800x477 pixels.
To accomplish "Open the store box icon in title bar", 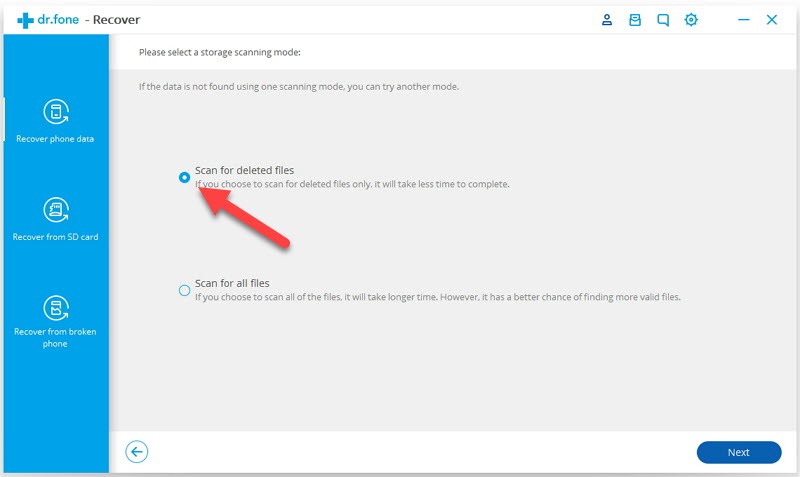I will pyautogui.click(x=635, y=20).
